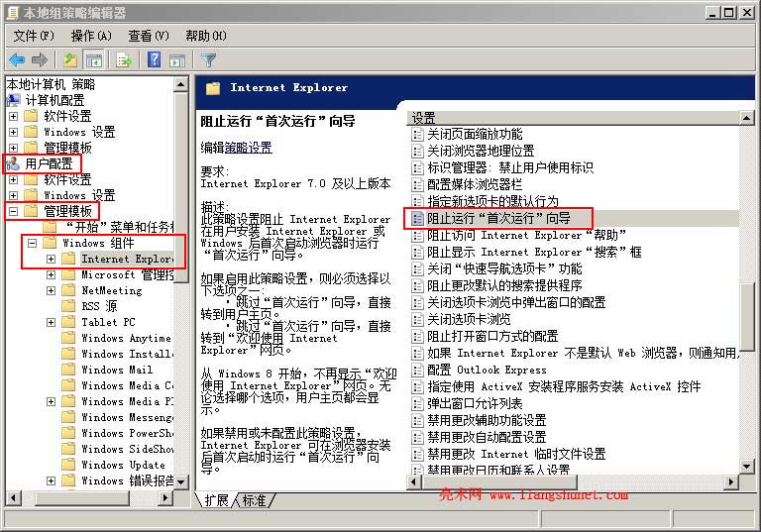Screen dimensions: 761x532
Task: Click the policy icon for 禁用更改辅助功能设置
Action: coord(417,420)
